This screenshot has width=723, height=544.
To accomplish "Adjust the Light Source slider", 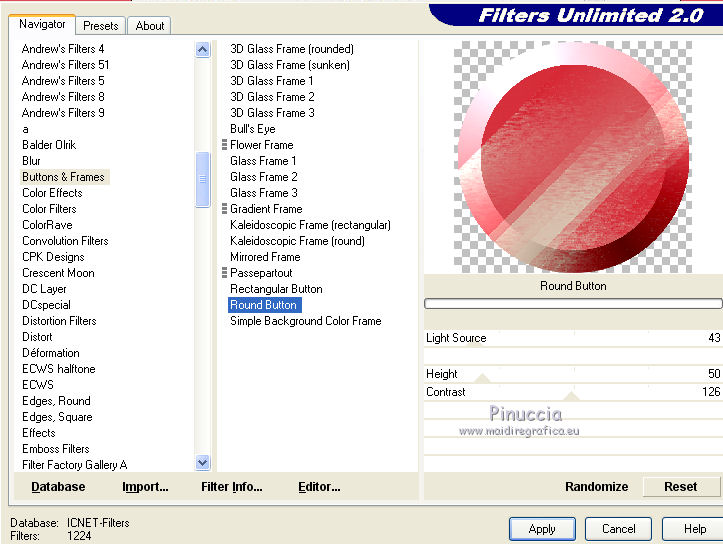I will [x=473, y=344].
